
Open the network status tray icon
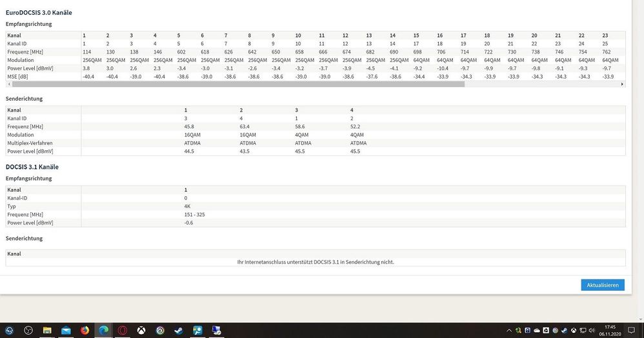[x=583, y=330]
